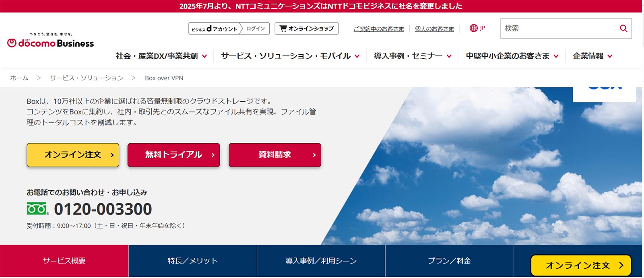Expand the 導入事例・セミナー menu
The height and width of the screenshot is (278, 644).
coord(413,56)
